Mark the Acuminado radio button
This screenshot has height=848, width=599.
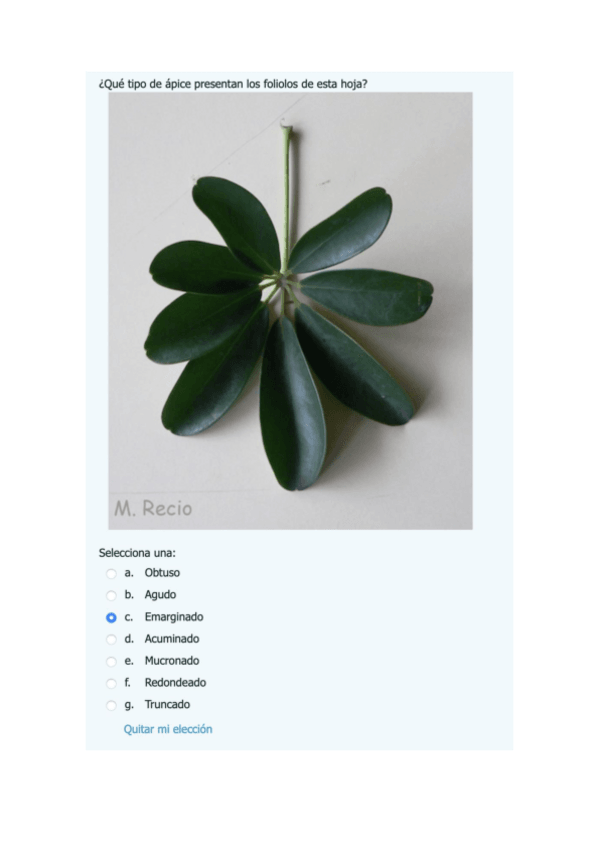[111, 640]
